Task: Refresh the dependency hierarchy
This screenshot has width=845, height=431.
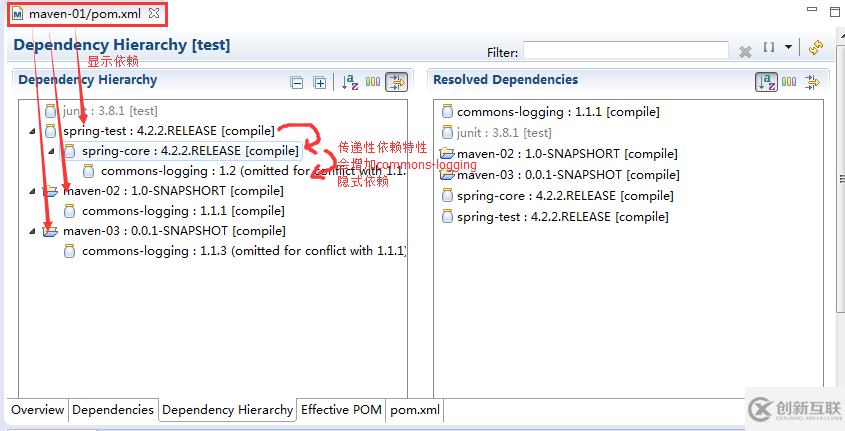Action: click(x=816, y=47)
